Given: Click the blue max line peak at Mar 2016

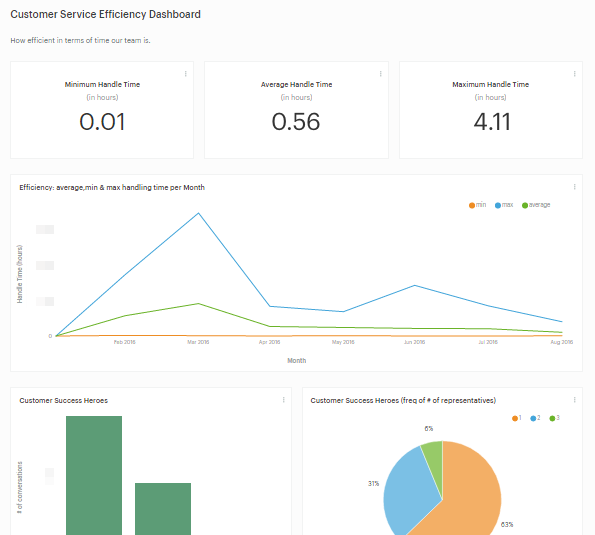Looking at the screenshot, I should (198, 213).
